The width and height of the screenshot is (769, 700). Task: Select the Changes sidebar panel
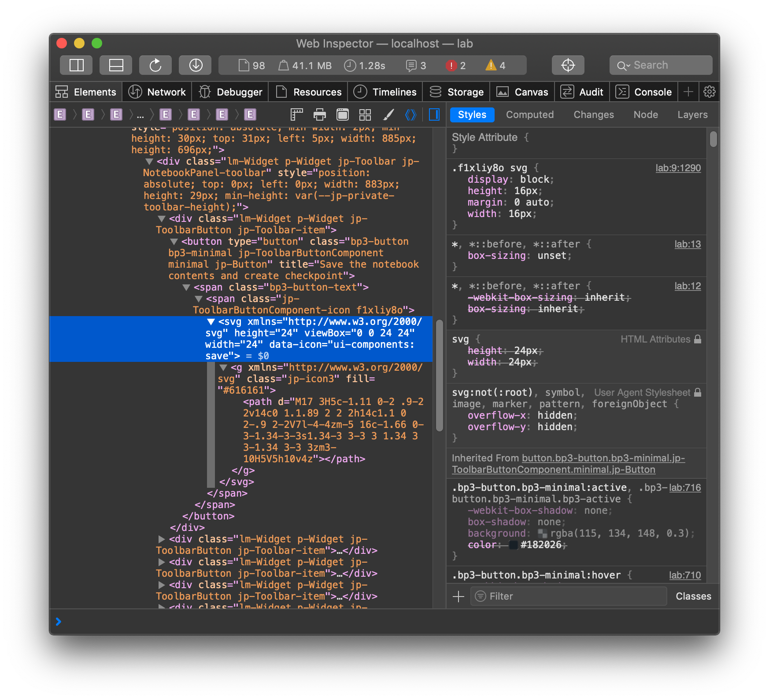pyautogui.click(x=594, y=114)
